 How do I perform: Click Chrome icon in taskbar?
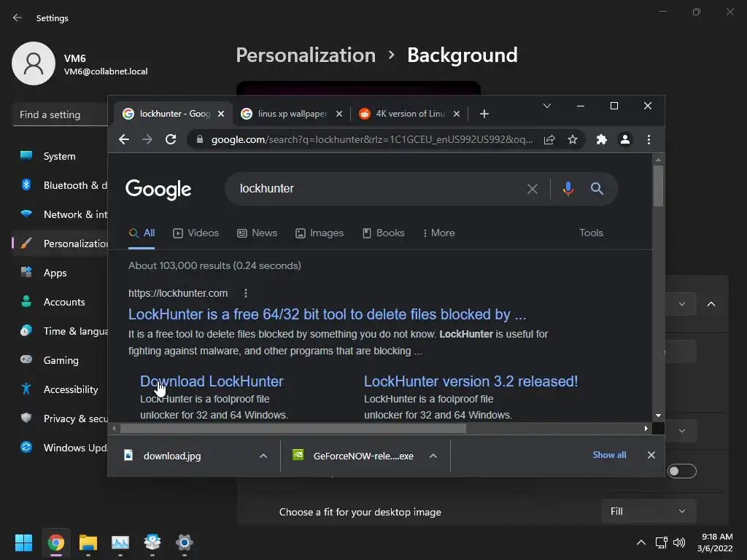[x=55, y=542]
